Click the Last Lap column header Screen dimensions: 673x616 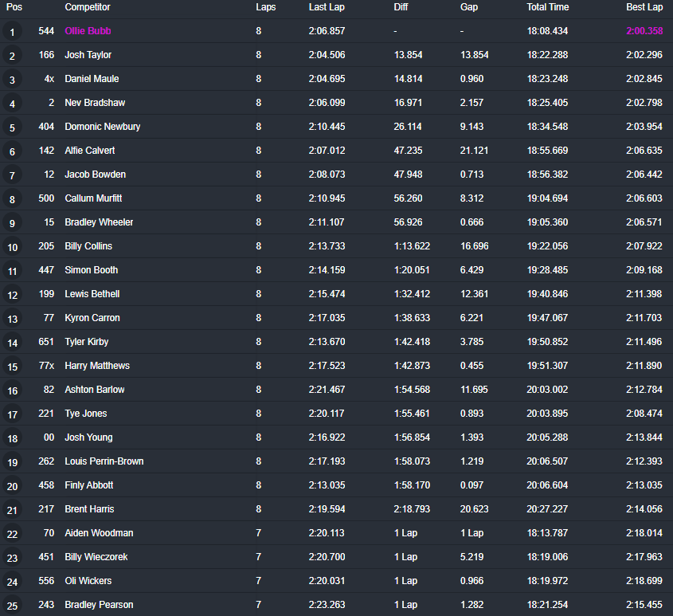327,7
